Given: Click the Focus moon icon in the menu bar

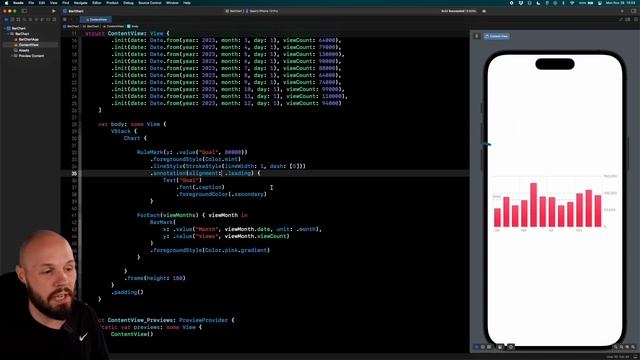Looking at the screenshot, I should pos(538,3).
